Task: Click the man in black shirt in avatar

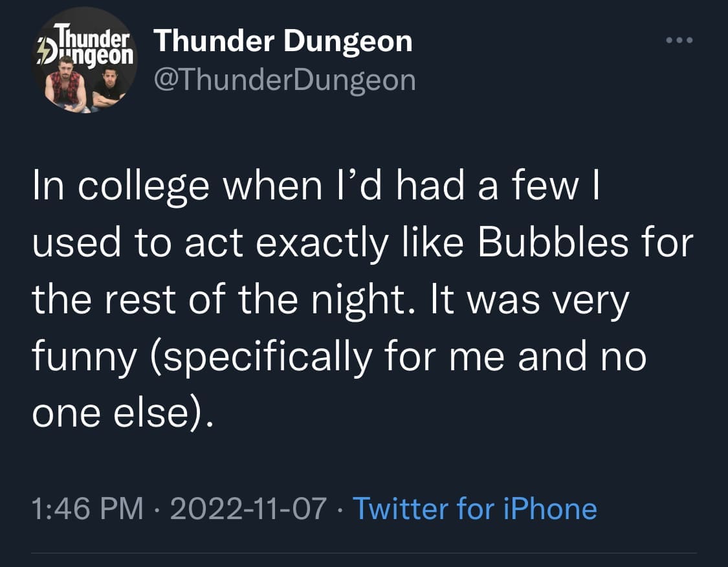Action: 107,85
